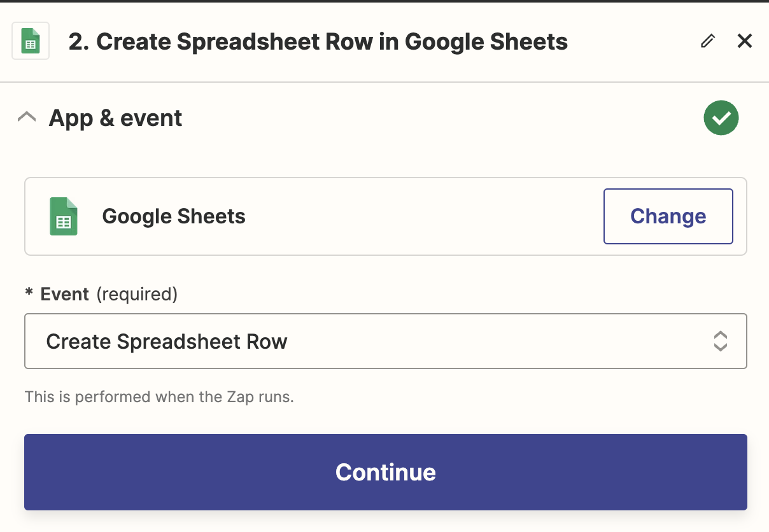
Task: Click the 'App & event' section heading
Action: 115,118
